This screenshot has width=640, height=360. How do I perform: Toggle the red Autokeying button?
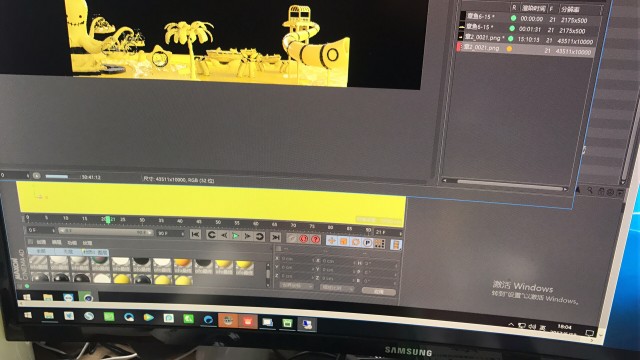click(315, 239)
